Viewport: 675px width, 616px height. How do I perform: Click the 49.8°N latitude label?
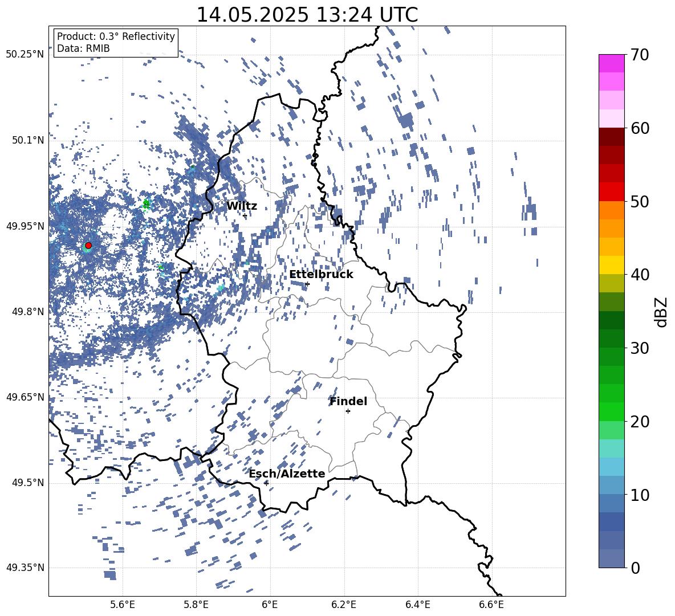tap(28, 312)
